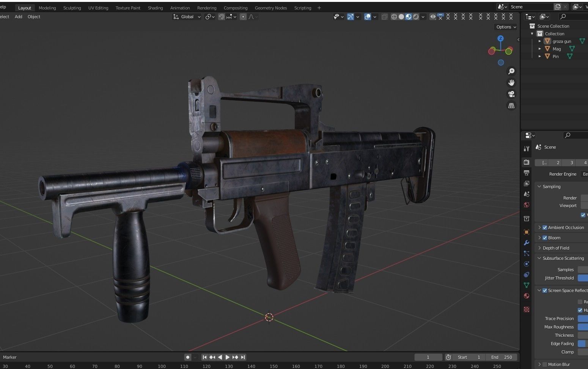Select wireframe viewport shading

[394, 17]
